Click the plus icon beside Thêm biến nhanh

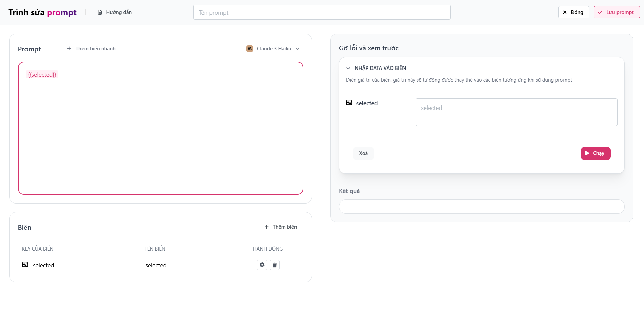pos(69,49)
